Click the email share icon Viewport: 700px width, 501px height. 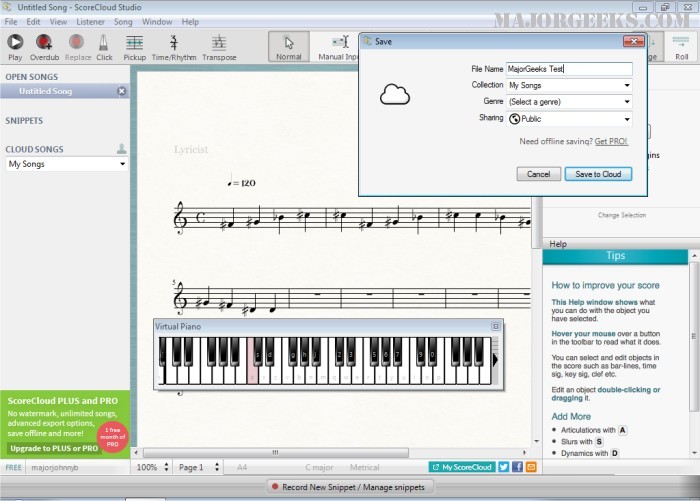[531, 467]
